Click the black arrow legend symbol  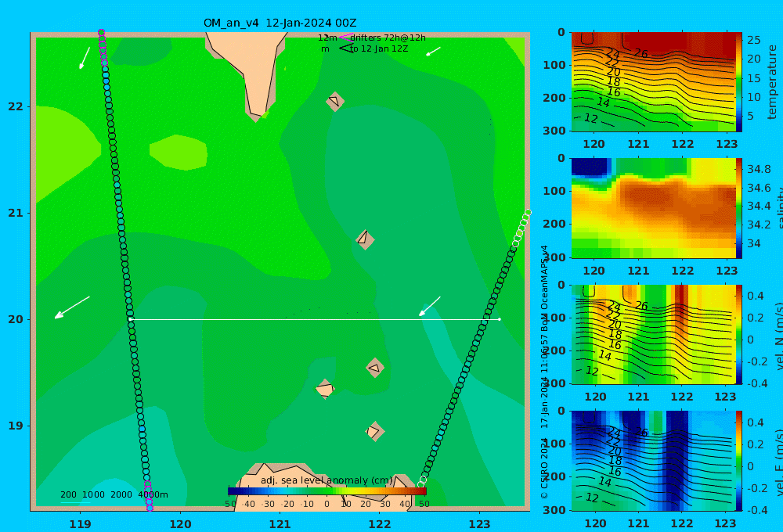tap(345, 49)
